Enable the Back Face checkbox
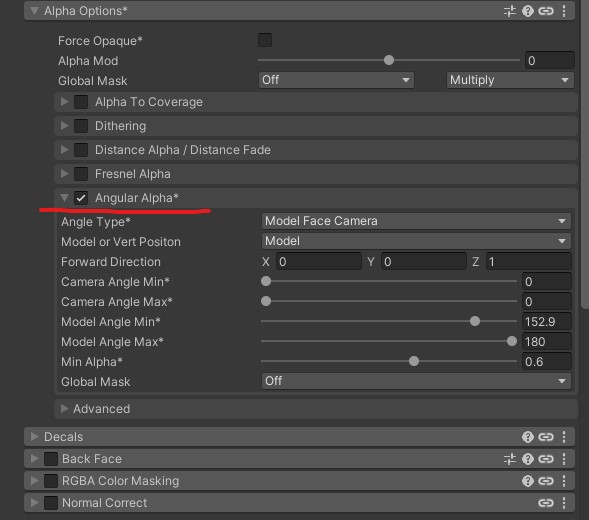This screenshot has height=520, width=589. pos(51,459)
